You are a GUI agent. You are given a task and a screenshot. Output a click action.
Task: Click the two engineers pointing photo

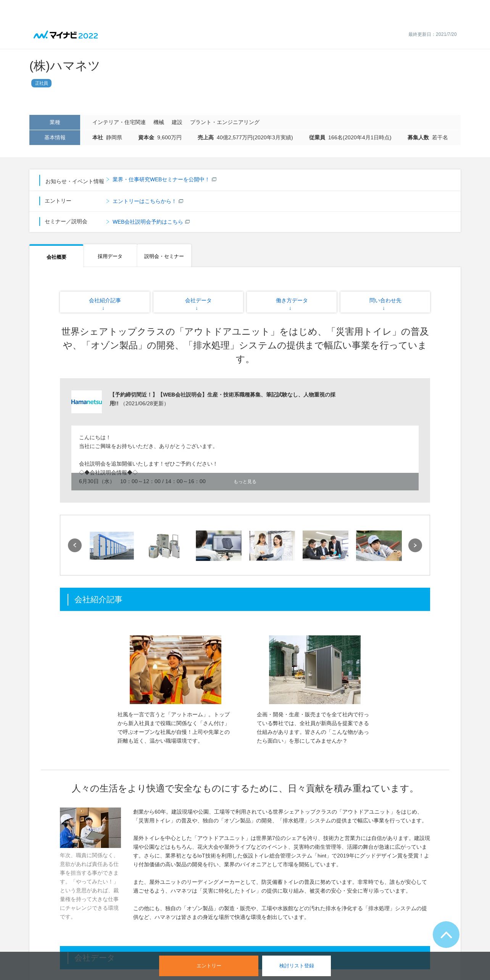(90, 827)
